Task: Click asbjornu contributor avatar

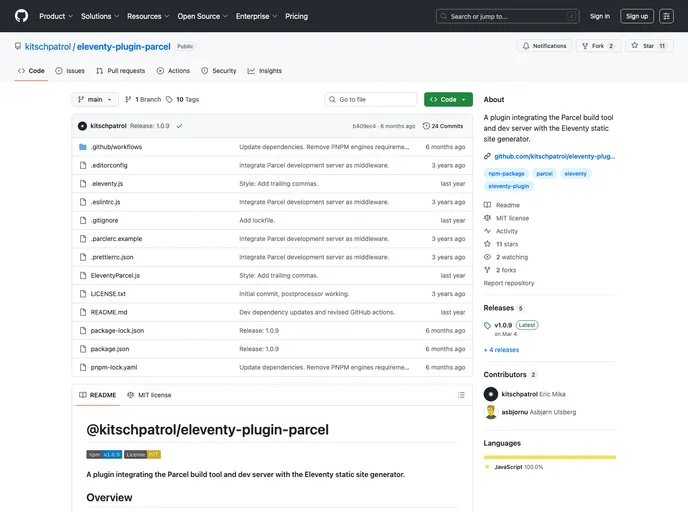Action: point(491,412)
